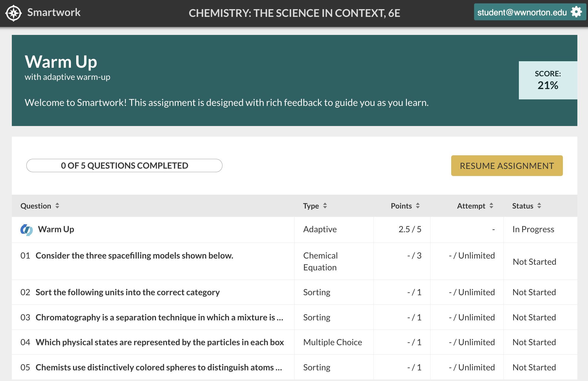
Task: Open question 02 about sorting units
Action: coord(127,292)
